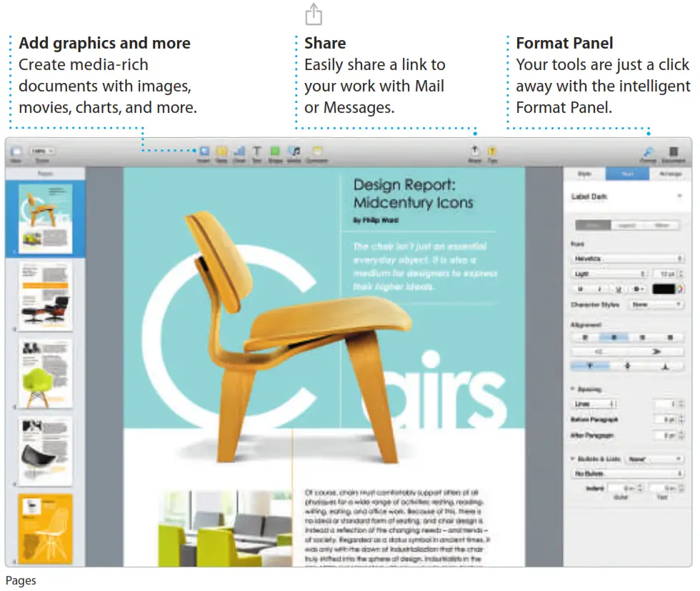Switch to the Arrange tab in the Format panel
The image size is (700, 591).
[x=671, y=174]
